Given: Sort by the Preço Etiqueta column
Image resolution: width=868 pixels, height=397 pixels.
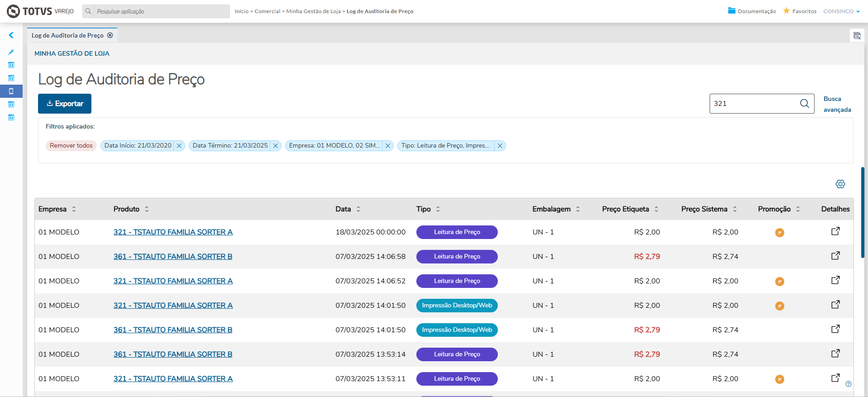Looking at the screenshot, I should pyautogui.click(x=656, y=209).
